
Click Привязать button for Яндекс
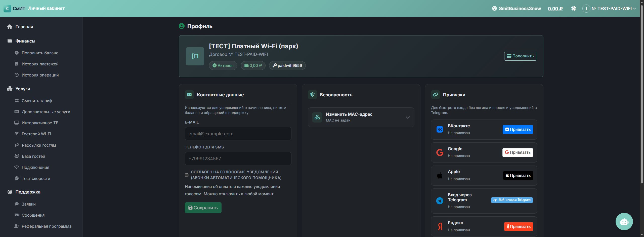pyautogui.click(x=518, y=226)
